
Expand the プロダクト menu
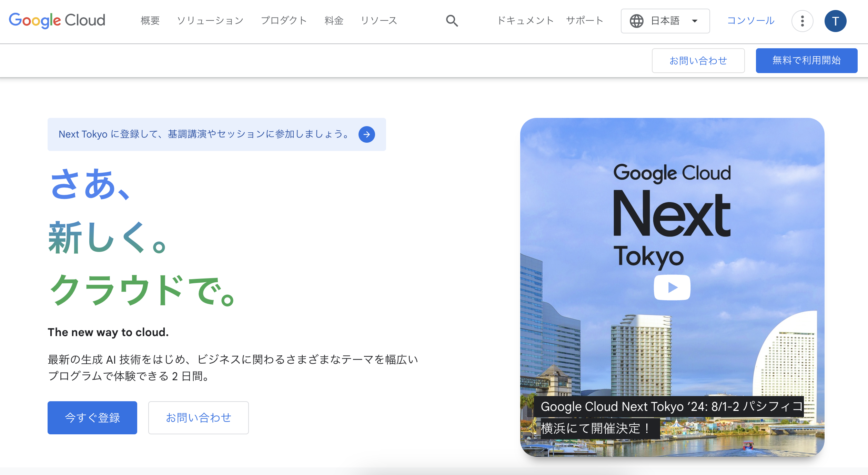[284, 21]
